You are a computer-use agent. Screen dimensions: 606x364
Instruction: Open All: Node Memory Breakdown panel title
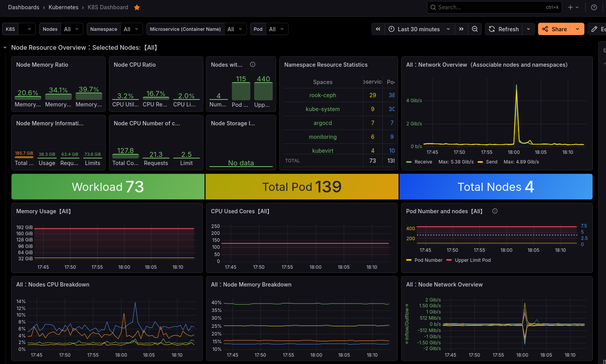coord(251,285)
